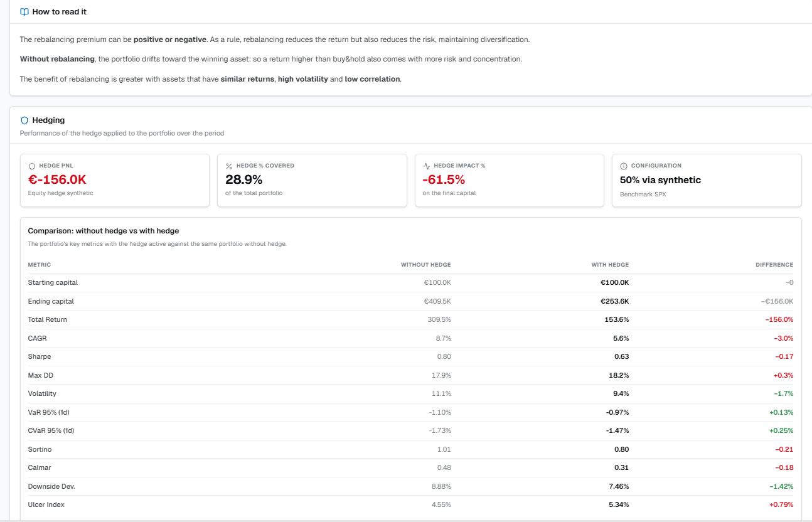Click the +0.3% Max DD difference value
This screenshot has width=812, height=522.
coord(783,375)
